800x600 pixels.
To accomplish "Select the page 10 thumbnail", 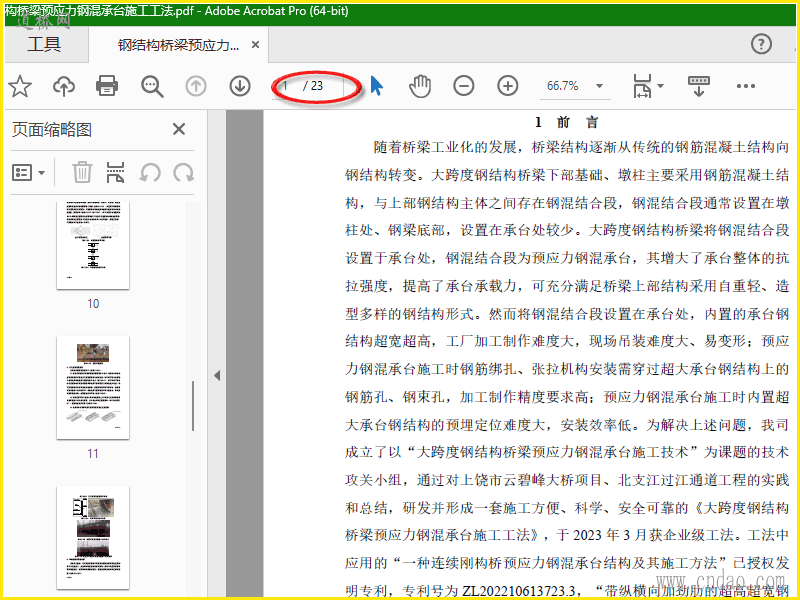I will [x=93, y=245].
